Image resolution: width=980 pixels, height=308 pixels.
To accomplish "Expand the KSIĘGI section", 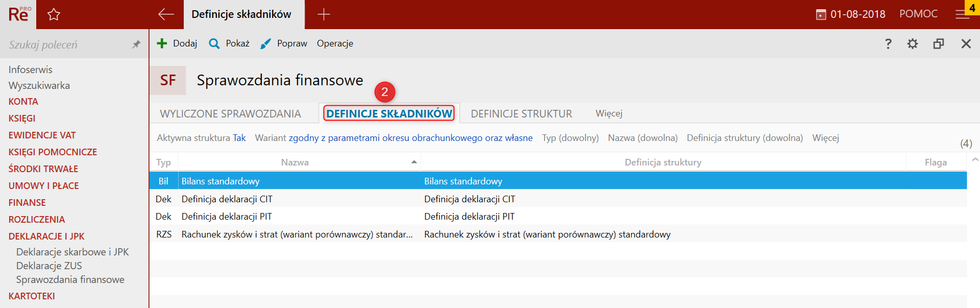I will pyautogui.click(x=22, y=118).
